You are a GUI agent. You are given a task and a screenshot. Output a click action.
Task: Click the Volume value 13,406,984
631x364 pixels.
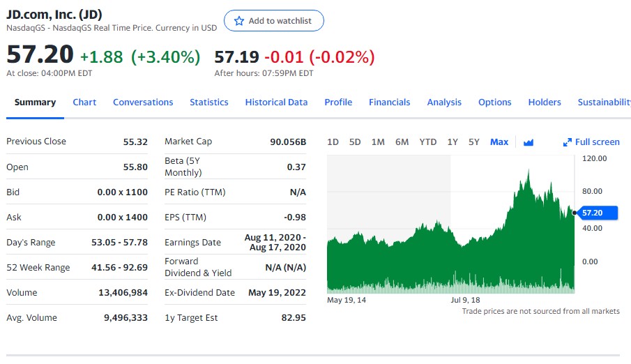(x=123, y=293)
